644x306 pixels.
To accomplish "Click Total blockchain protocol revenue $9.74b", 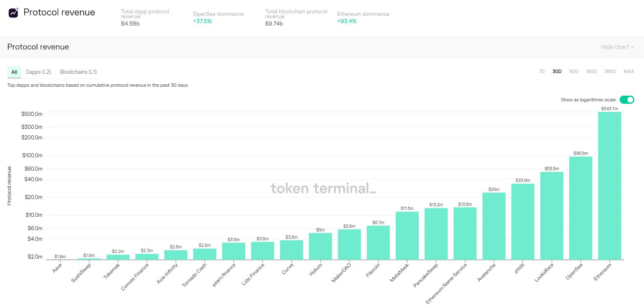I will point(296,18).
